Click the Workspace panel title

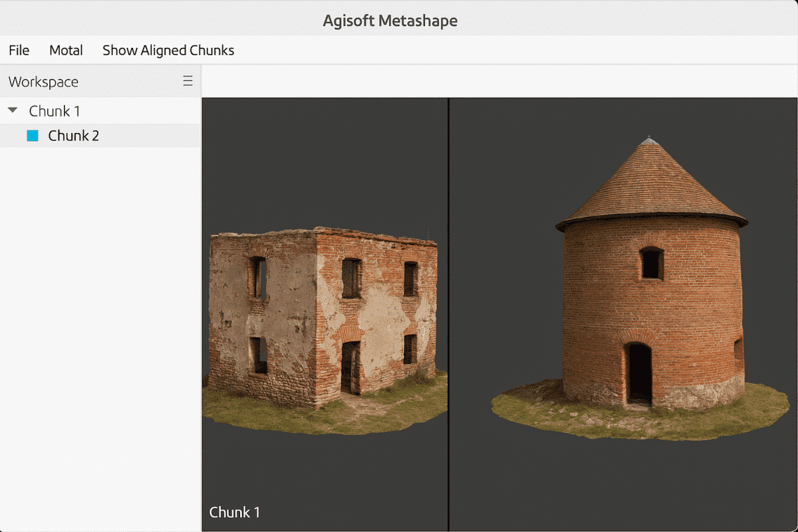[x=43, y=82]
